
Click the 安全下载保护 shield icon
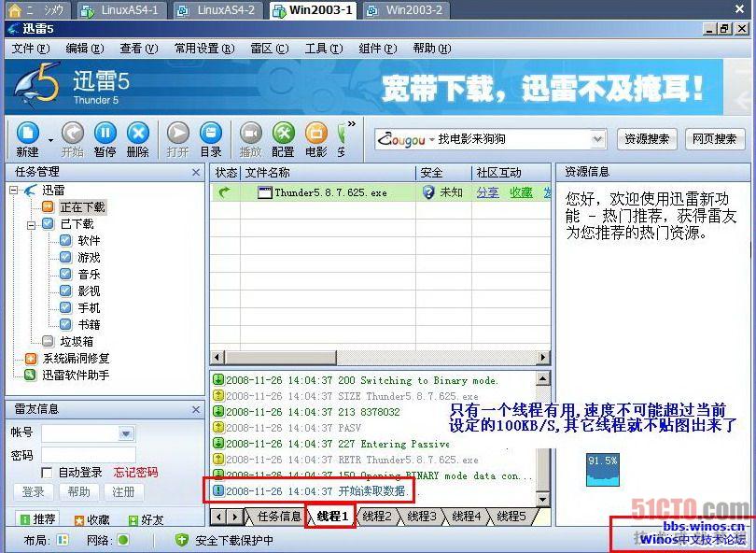182,540
